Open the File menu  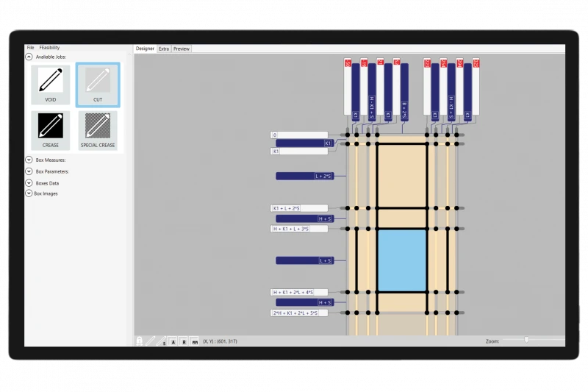[30, 47]
